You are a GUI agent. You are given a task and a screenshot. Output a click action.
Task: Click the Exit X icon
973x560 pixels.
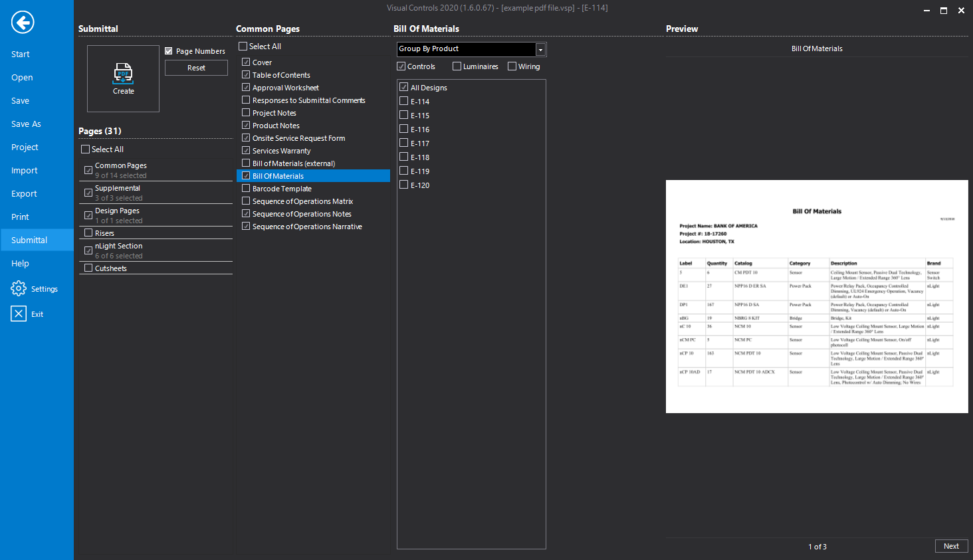(19, 314)
